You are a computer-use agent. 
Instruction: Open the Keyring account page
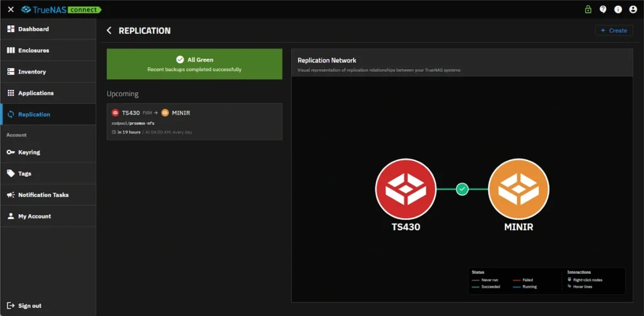[x=29, y=152]
